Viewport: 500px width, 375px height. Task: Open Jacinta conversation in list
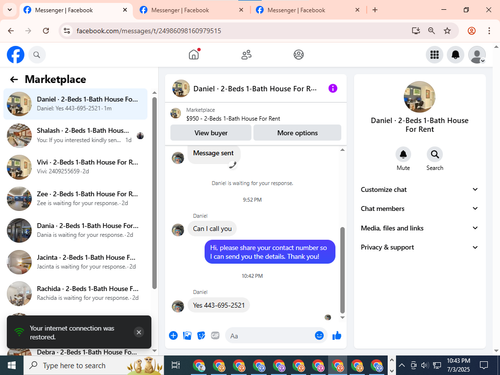pyautogui.click(x=75, y=262)
